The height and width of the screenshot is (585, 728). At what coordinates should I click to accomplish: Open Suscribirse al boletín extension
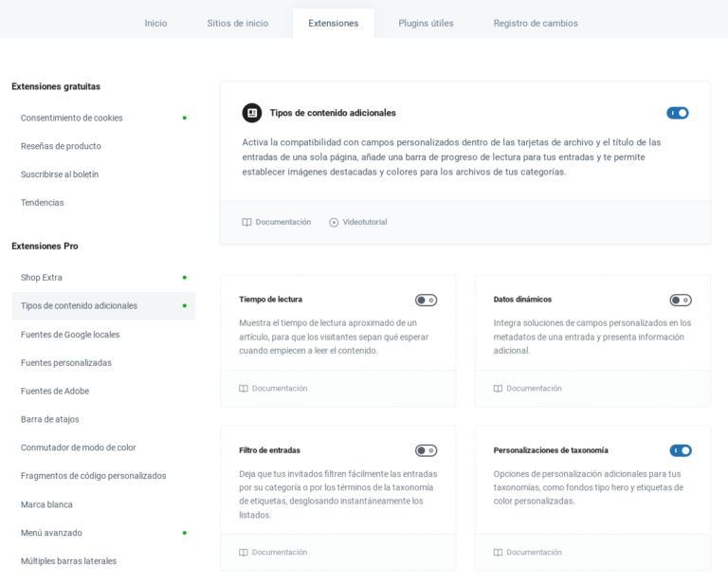pos(103,174)
